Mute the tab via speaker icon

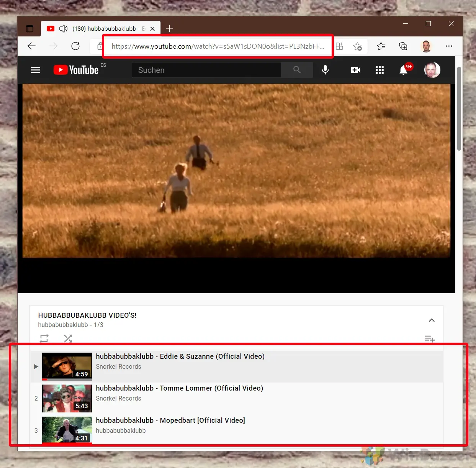[63, 28]
